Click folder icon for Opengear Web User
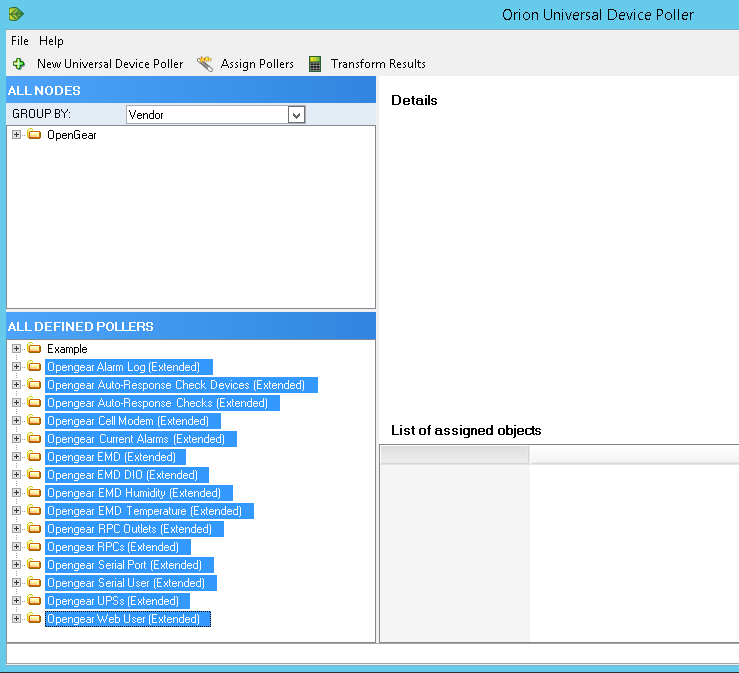 (x=34, y=618)
